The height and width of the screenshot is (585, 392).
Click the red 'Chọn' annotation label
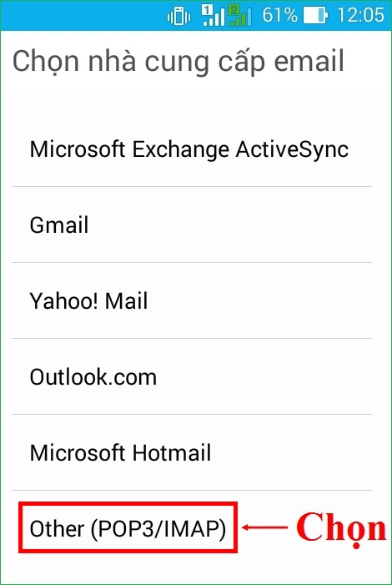point(341,528)
